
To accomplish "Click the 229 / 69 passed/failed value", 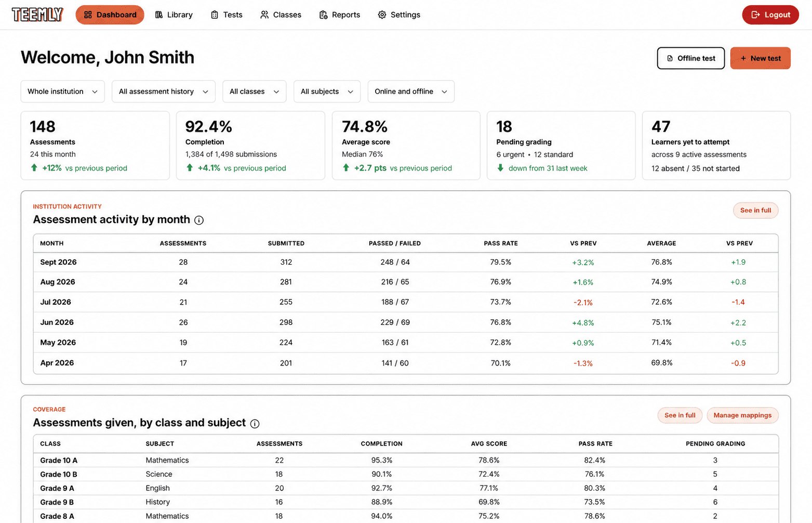I will (x=395, y=322).
